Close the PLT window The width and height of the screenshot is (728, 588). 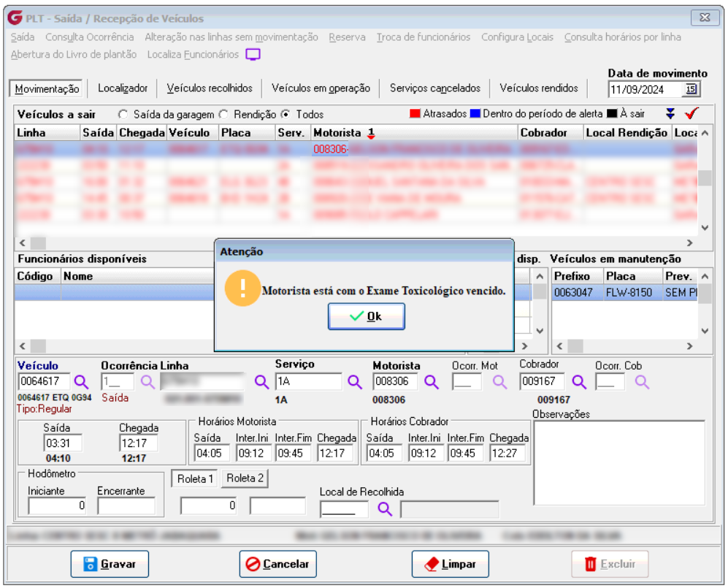click(x=705, y=18)
